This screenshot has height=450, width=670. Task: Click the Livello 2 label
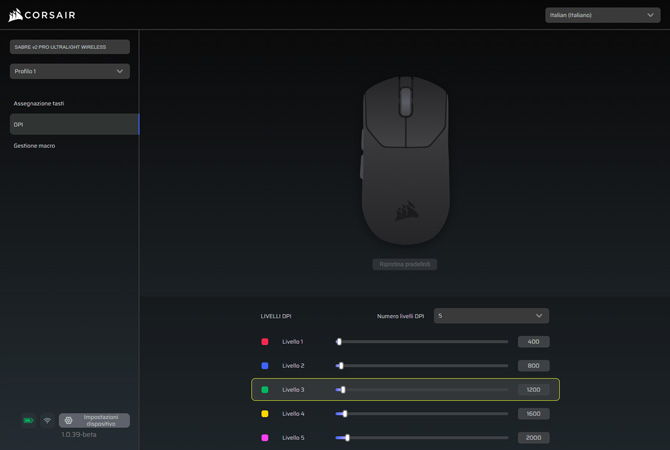click(293, 366)
